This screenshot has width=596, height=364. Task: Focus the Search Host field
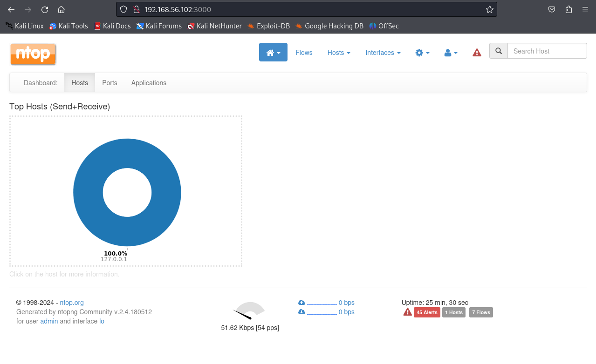[x=547, y=51]
